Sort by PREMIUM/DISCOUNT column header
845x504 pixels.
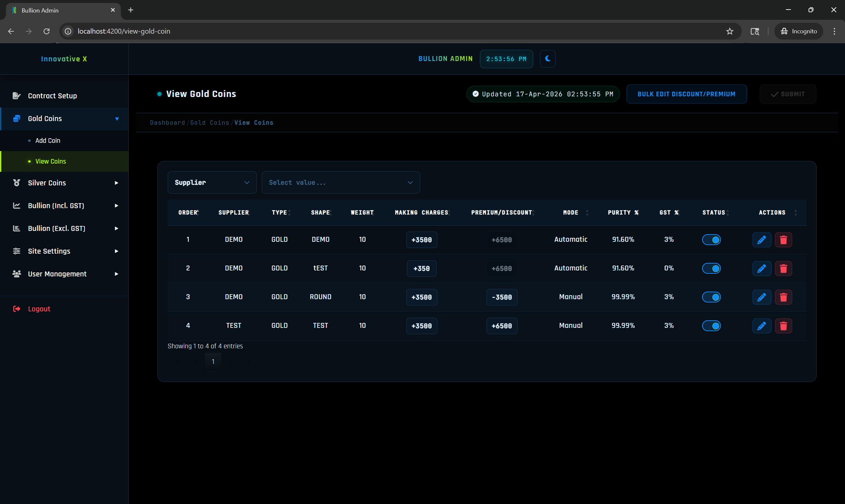click(x=502, y=213)
